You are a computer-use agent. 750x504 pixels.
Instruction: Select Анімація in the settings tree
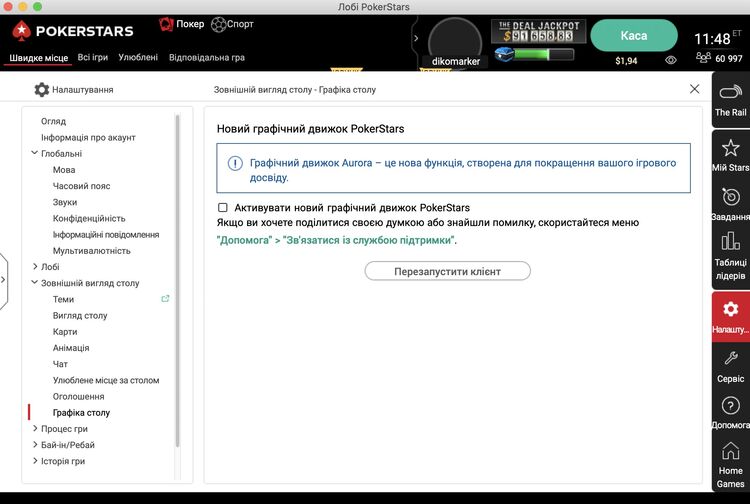[71, 348]
